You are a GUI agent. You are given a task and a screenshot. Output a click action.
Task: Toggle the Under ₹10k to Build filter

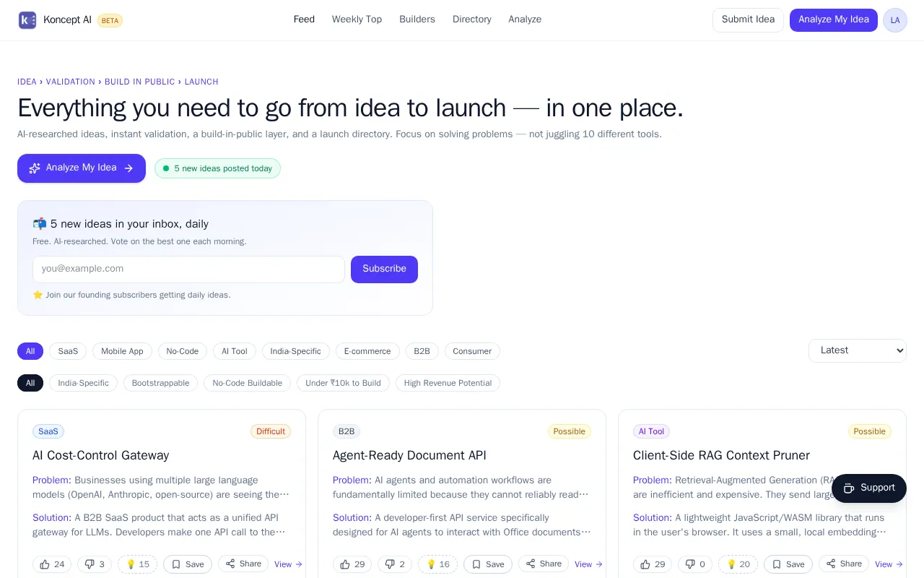[x=343, y=383]
